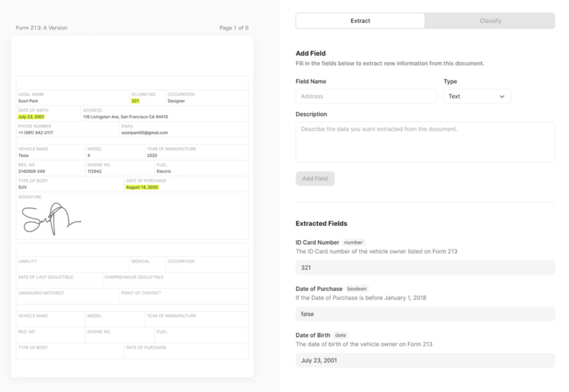The image size is (569, 392).
Task: Click the Add Field button
Action: pos(315,179)
